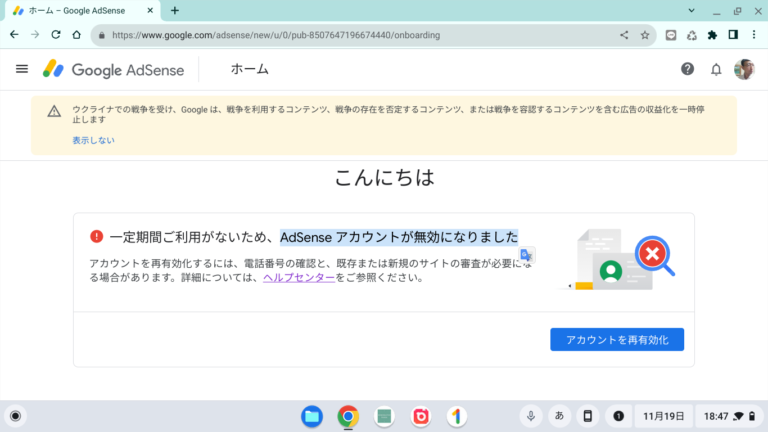Reload the AdSense page
The width and height of the screenshot is (768, 432).
coord(56,35)
